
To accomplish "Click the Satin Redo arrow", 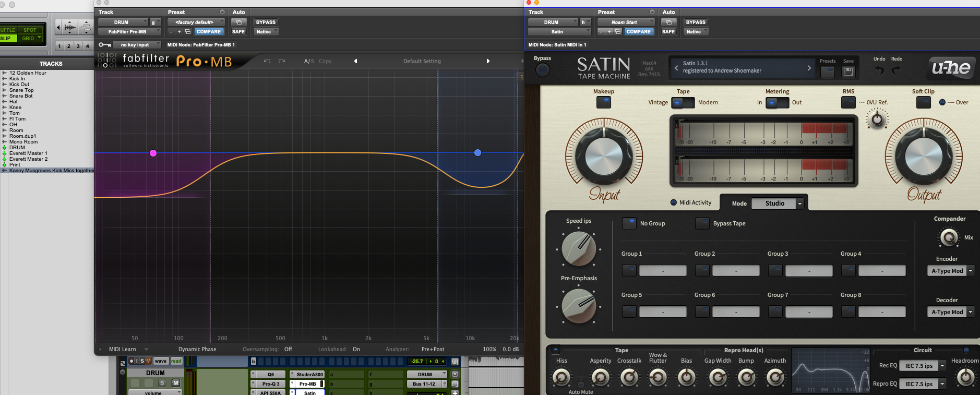I will pyautogui.click(x=897, y=70).
